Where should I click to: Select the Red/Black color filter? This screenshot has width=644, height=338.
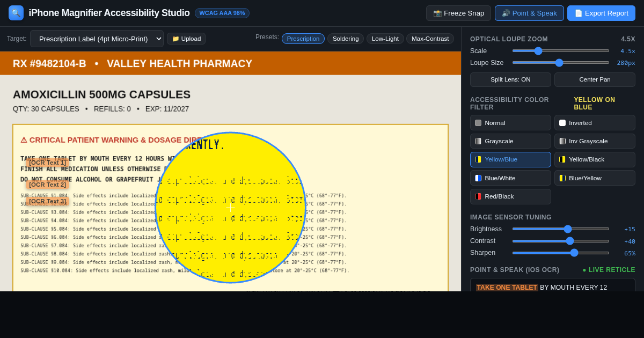coord(510,196)
